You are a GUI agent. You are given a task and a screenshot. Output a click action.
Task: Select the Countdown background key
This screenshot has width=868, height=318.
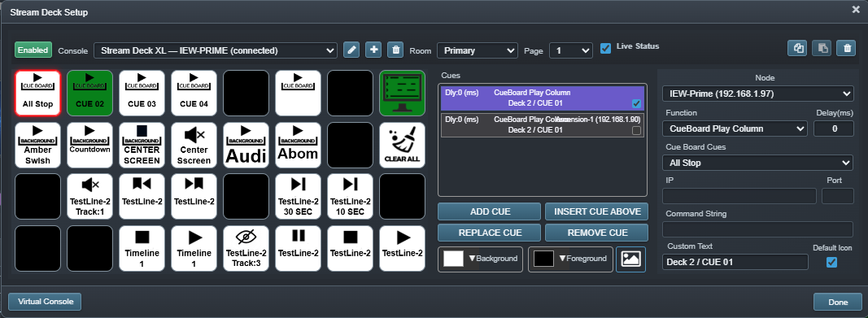click(x=89, y=145)
